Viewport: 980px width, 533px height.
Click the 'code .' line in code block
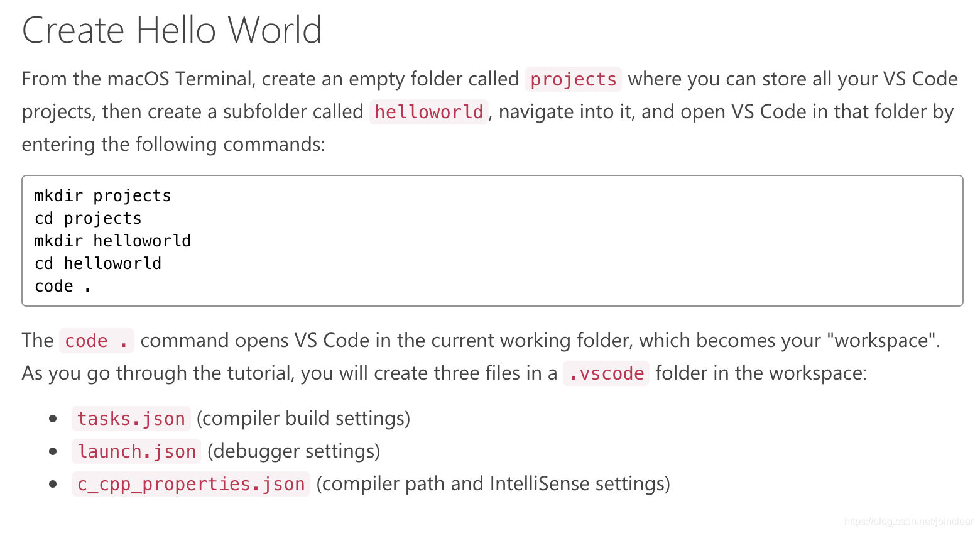(x=63, y=286)
